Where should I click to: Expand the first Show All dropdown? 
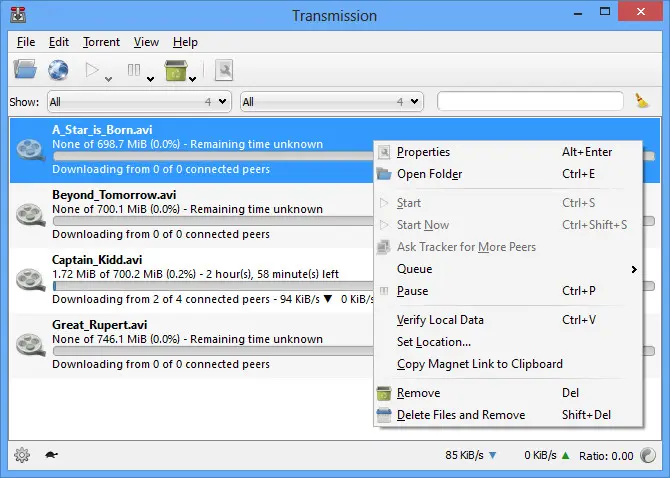pyautogui.click(x=139, y=102)
